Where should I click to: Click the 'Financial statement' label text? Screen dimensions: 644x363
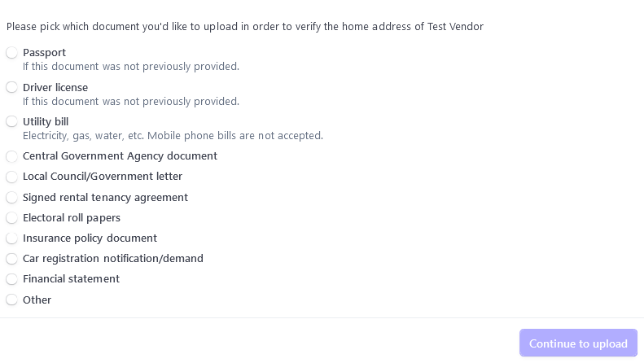click(x=71, y=278)
